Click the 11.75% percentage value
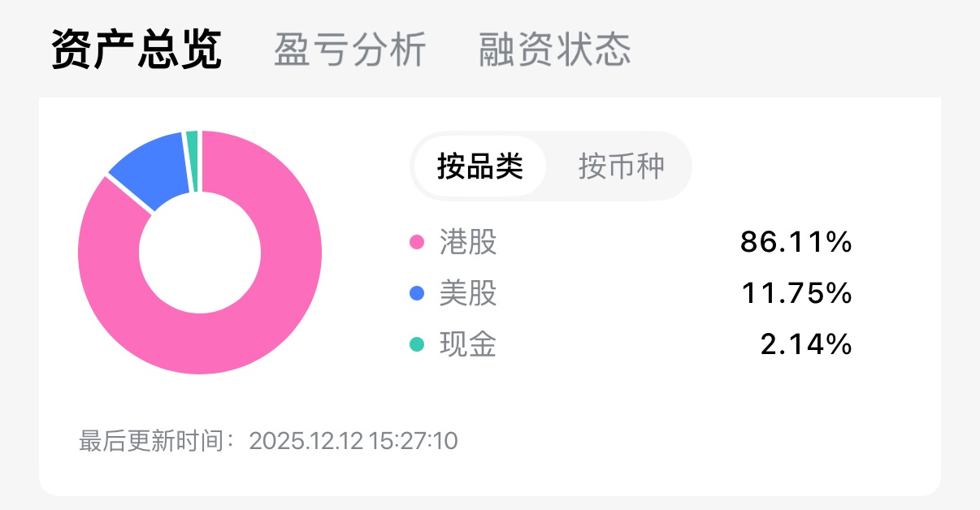The image size is (980, 510). pyautogui.click(x=796, y=293)
